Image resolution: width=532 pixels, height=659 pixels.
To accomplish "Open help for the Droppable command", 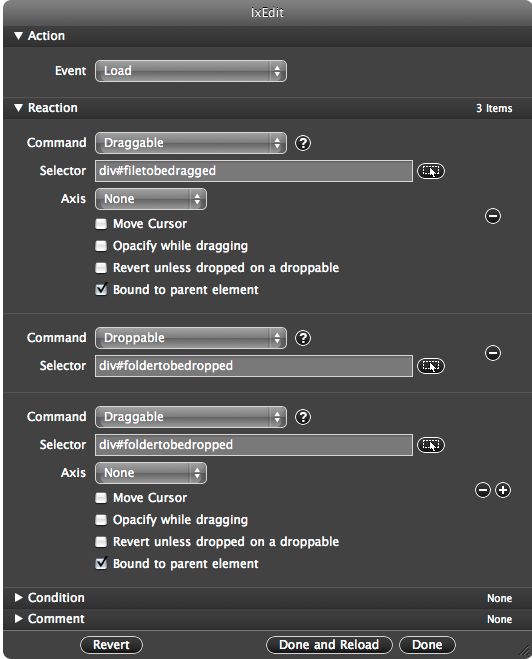I will [x=303, y=338].
